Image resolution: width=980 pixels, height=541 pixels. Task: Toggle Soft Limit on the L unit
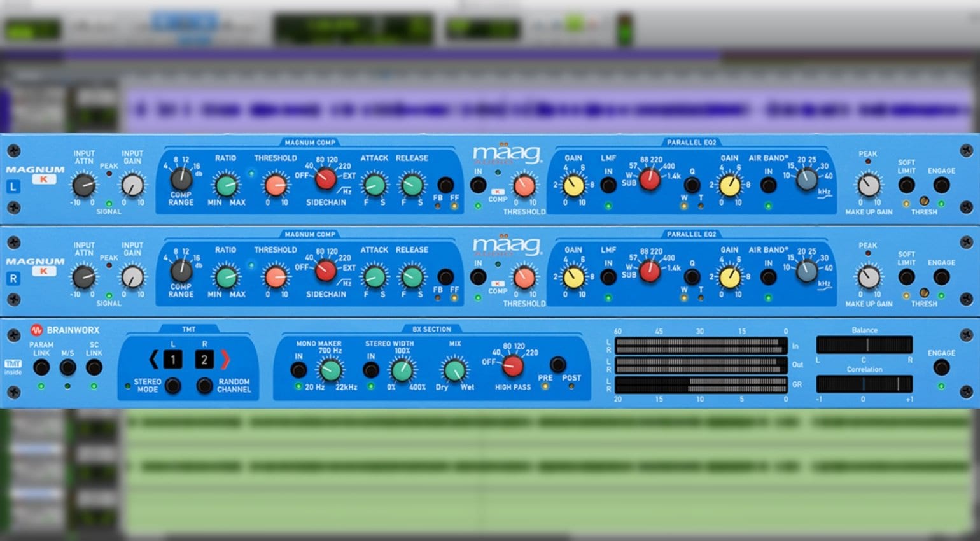click(x=906, y=185)
